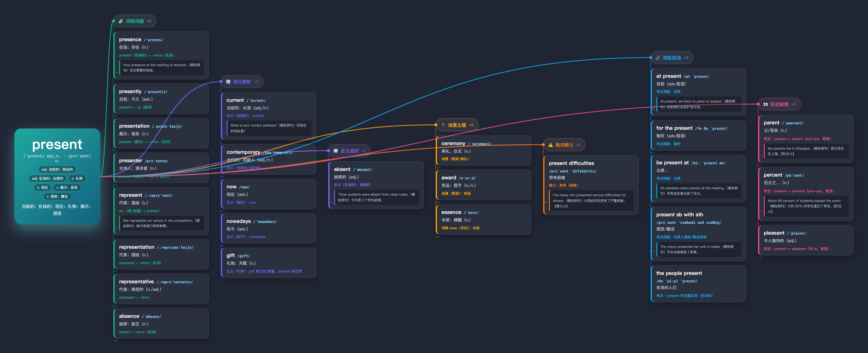
Task: Select the word "ceremony" card title
Action: (453, 143)
